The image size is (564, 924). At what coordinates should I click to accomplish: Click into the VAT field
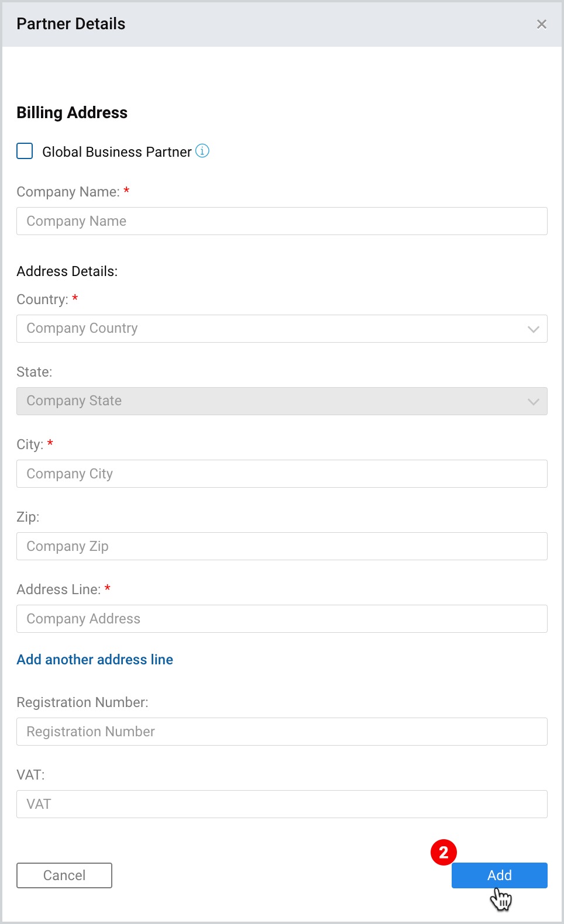(x=282, y=804)
